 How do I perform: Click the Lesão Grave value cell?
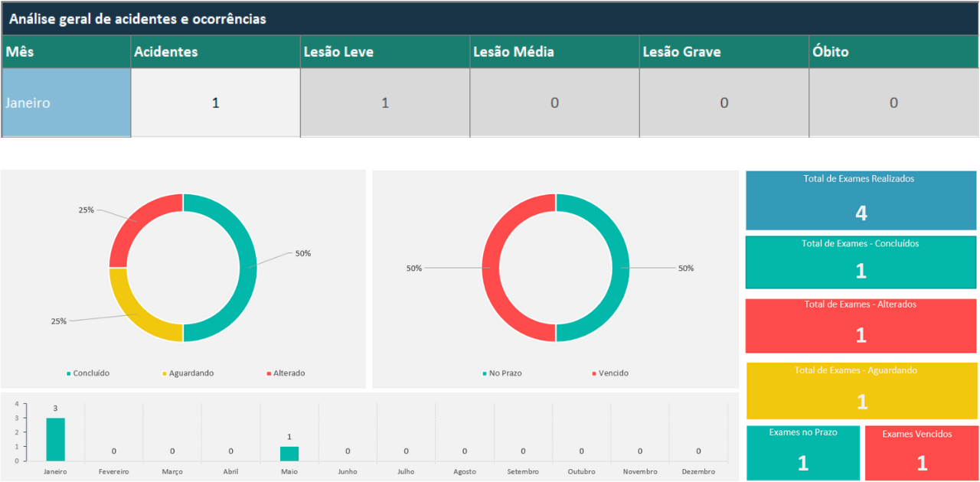(724, 103)
